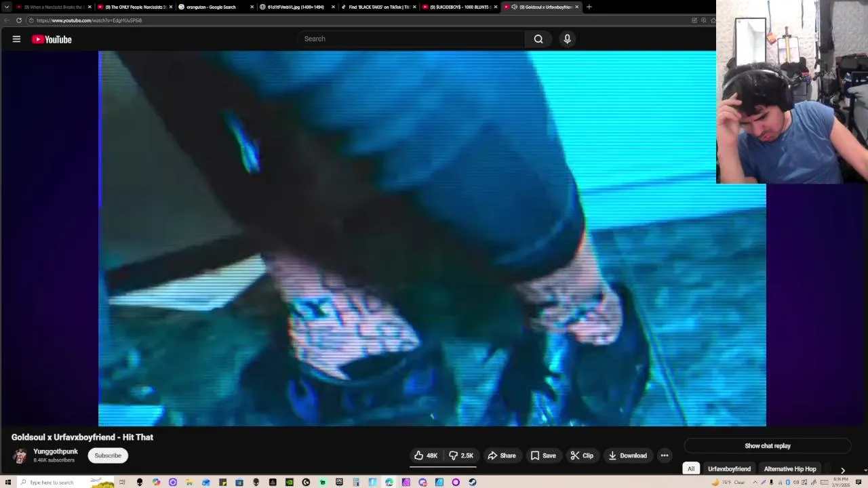The width and height of the screenshot is (868, 488).
Task: Switch to the $UICIDEBOY$ 1000 BLUNTS tab
Action: pos(460,7)
